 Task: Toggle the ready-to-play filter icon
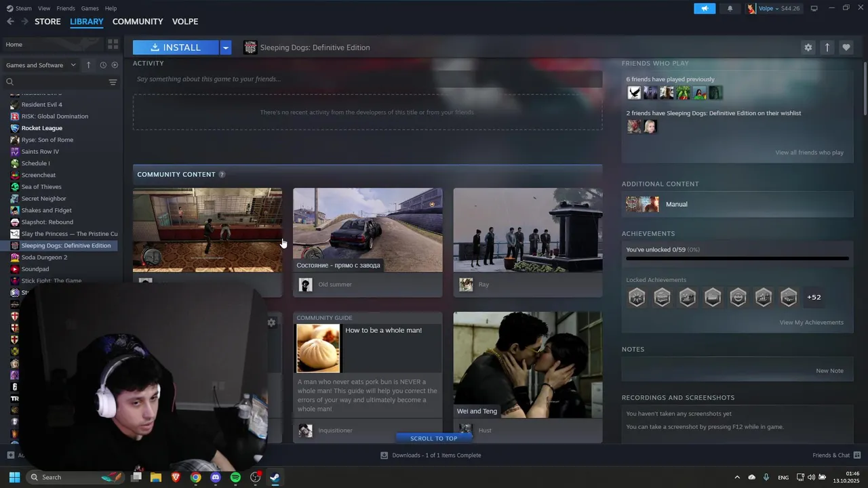coord(115,65)
